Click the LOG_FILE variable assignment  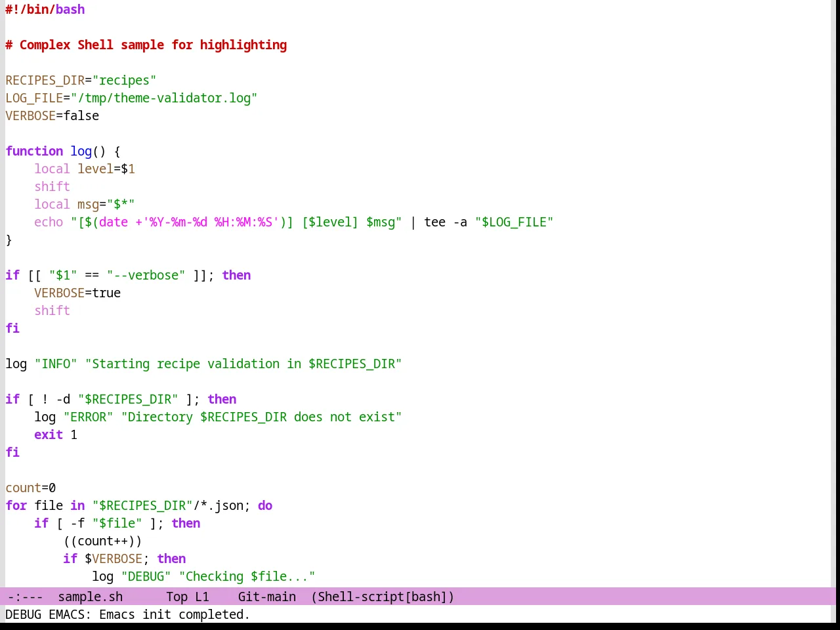tap(131, 98)
